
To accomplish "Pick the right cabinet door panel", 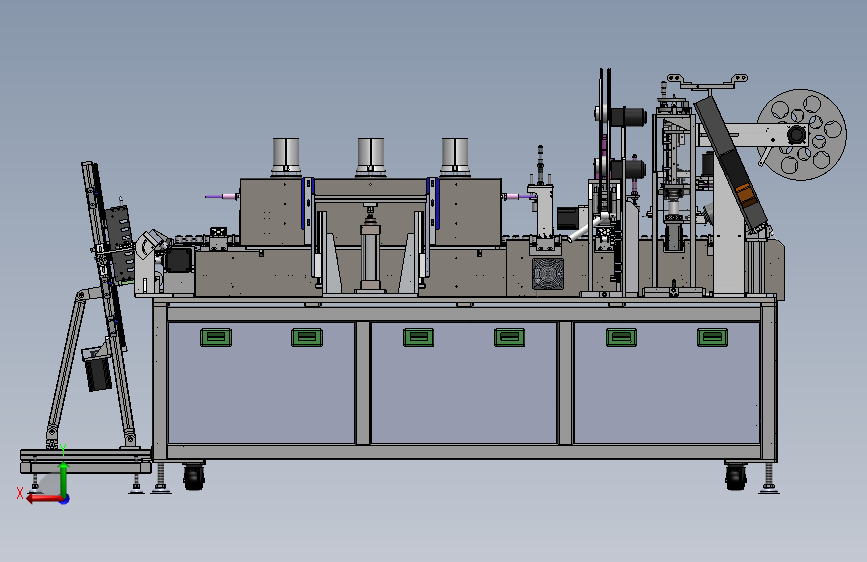I will 667,383.
